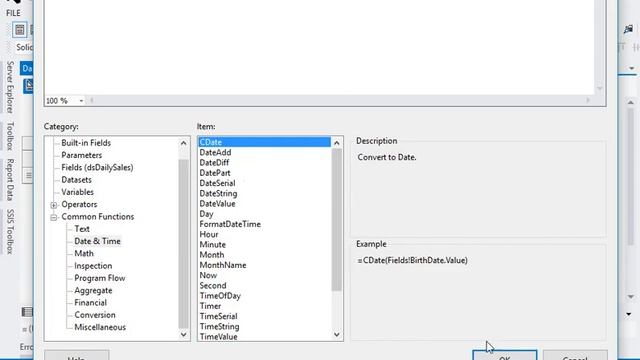Select Datasets category
This screenshot has width=640, height=360.
click(x=76, y=180)
